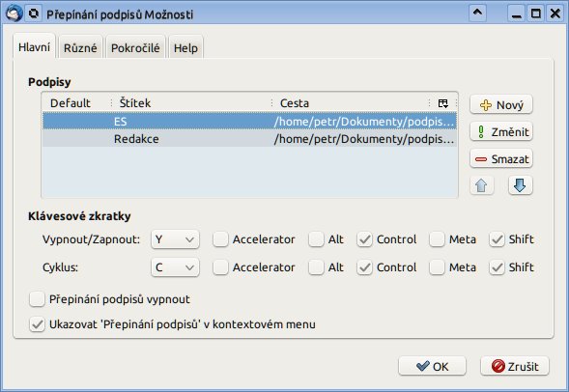
Task: Enable Accelerator for Vypnout/Zapnout shortcut
Action: [220, 239]
